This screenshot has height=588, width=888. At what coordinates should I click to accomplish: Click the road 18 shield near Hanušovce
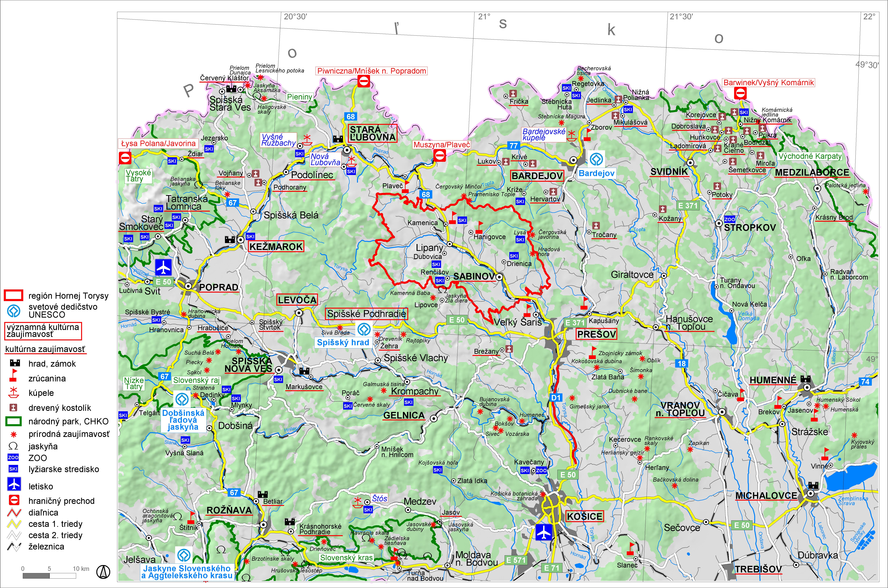coord(681,363)
